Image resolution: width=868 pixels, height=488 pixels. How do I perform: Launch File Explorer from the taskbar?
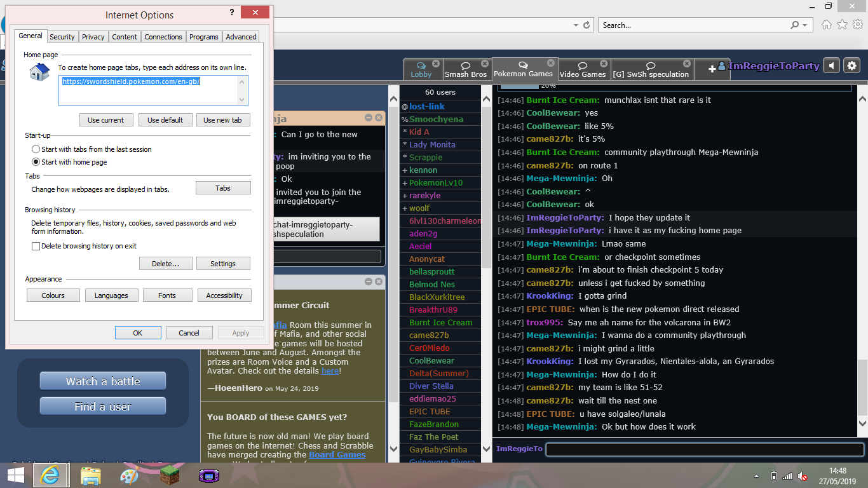[x=90, y=475]
